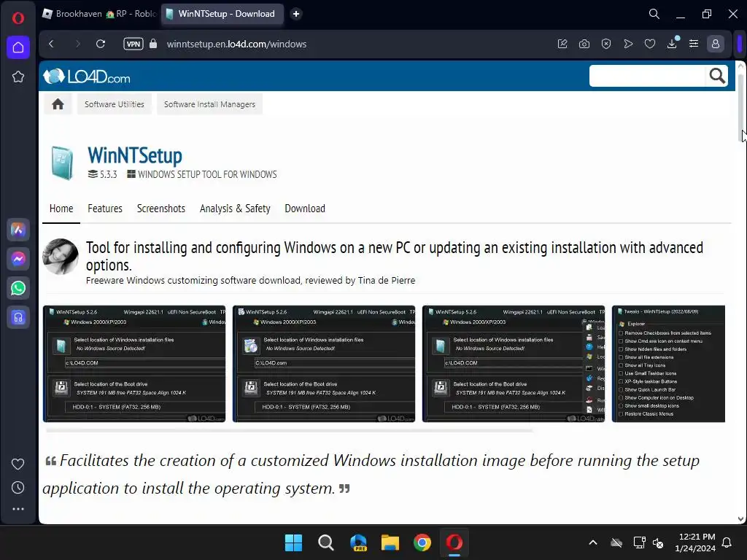
Task: Open the music player sidebar icon
Action: [x=18, y=317]
